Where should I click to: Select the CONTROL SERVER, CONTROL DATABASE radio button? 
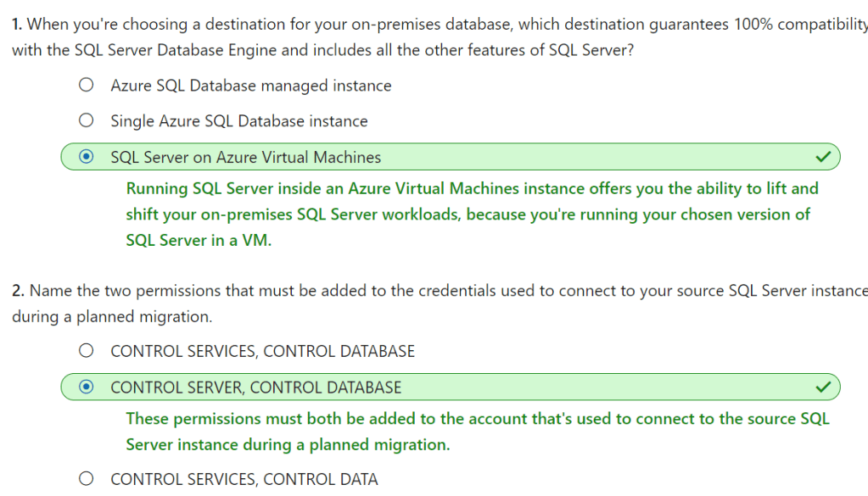pos(86,387)
